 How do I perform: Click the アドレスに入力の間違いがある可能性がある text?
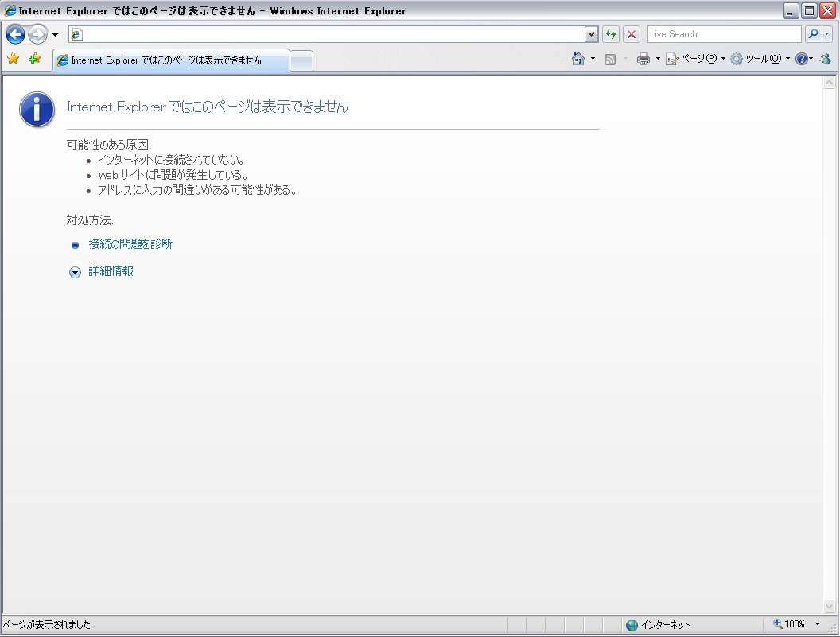(197, 189)
